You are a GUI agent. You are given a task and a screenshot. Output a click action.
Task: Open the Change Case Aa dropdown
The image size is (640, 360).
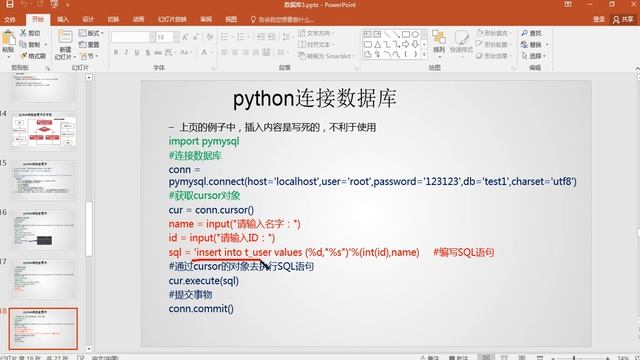(185, 52)
